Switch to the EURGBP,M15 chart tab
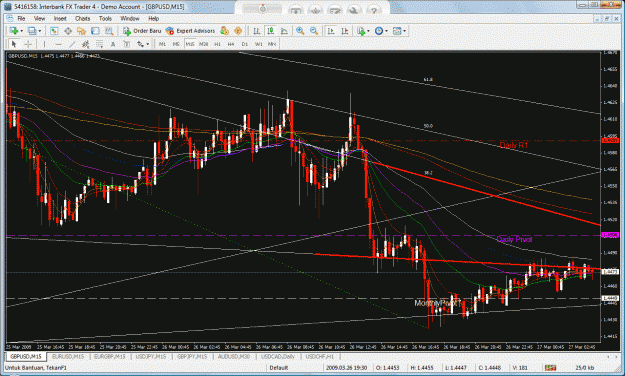The image size is (625, 376). pyautogui.click(x=110, y=356)
